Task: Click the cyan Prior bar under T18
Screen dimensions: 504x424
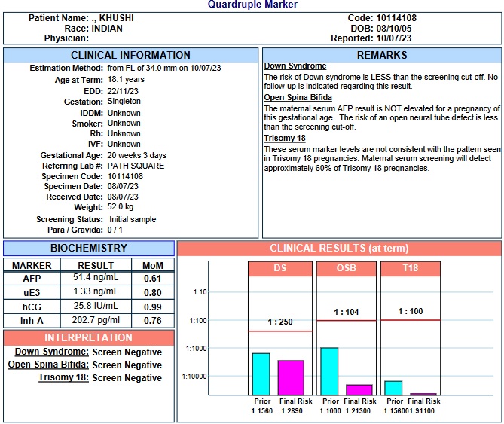Action: [393, 387]
